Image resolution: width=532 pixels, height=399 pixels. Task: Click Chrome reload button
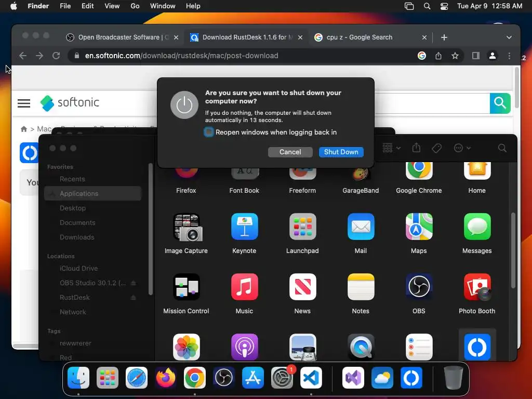coord(56,56)
